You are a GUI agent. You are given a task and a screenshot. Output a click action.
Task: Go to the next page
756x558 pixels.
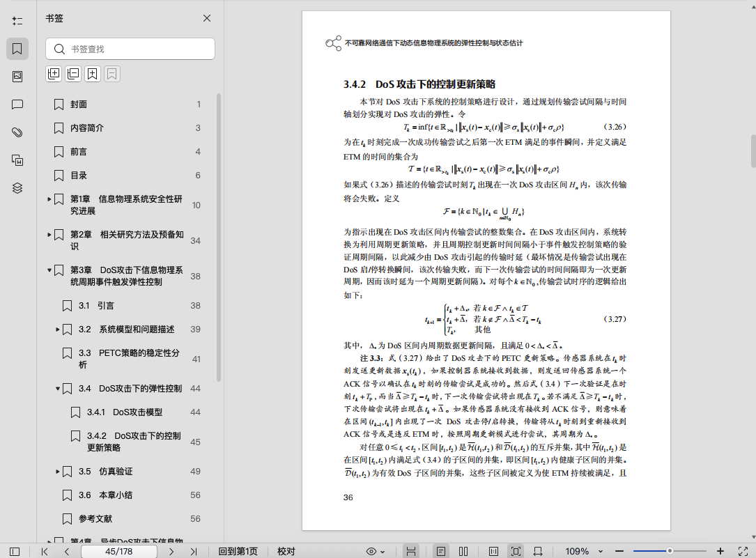[x=171, y=551]
